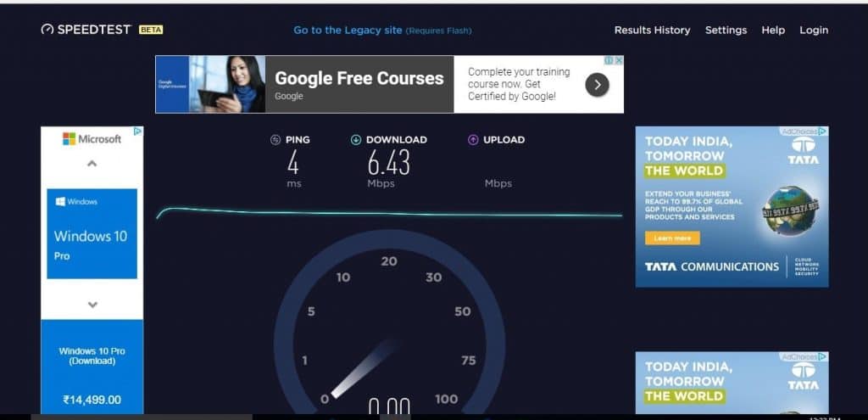Click the banner ad's round arrow button

pos(598,85)
